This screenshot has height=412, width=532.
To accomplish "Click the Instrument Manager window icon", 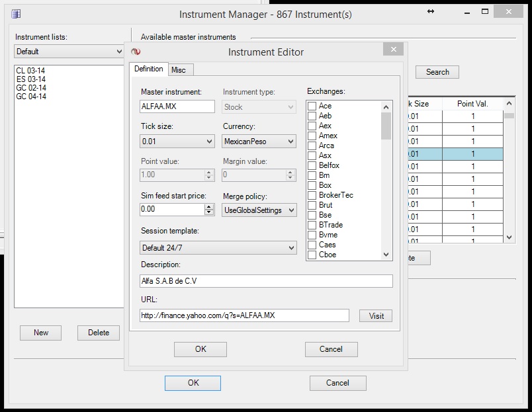I will 16,14.
